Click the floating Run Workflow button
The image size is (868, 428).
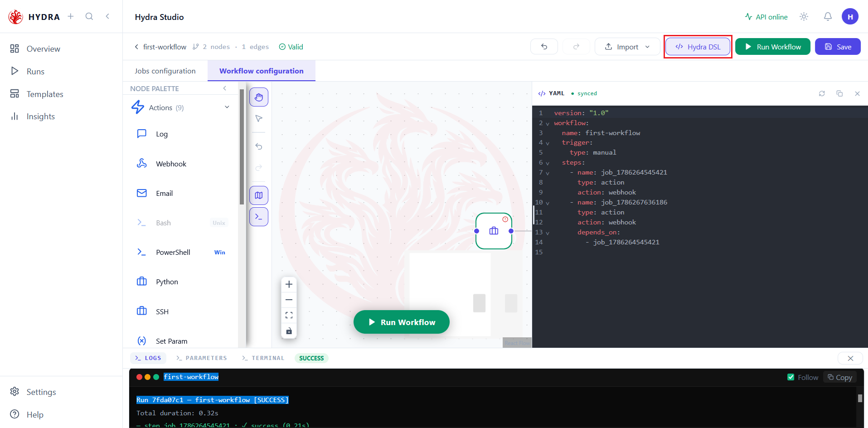[x=402, y=322]
